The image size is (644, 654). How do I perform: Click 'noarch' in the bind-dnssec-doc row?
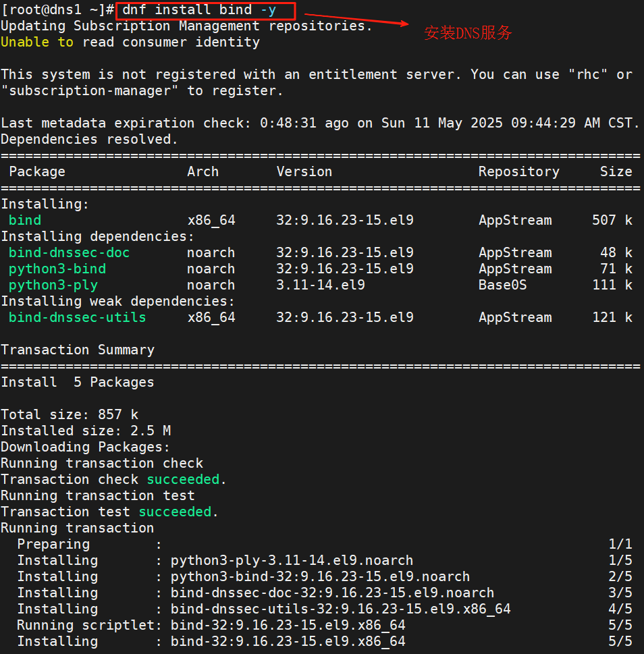tap(211, 252)
